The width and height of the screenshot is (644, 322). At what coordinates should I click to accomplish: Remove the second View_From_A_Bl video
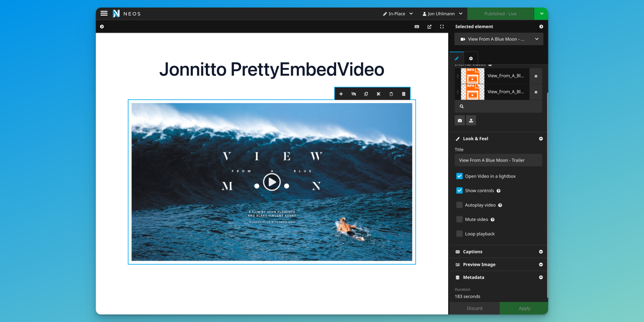click(536, 92)
